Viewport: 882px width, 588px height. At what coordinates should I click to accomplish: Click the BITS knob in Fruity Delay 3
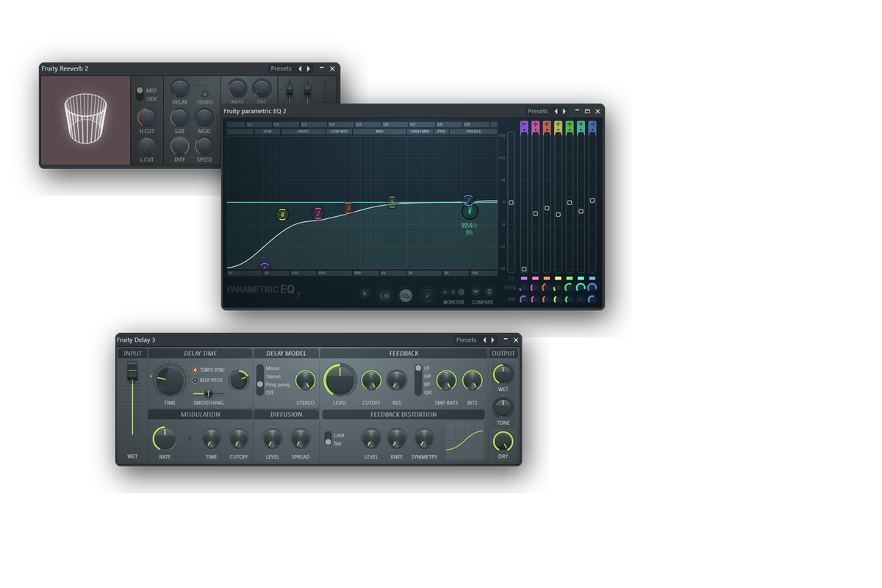pyautogui.click(x=472, y=381)
